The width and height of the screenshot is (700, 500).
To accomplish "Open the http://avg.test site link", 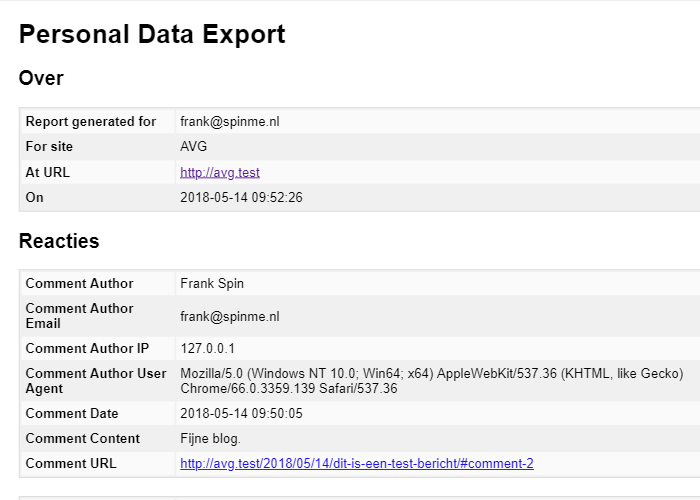I will click(x=219, y=172).
